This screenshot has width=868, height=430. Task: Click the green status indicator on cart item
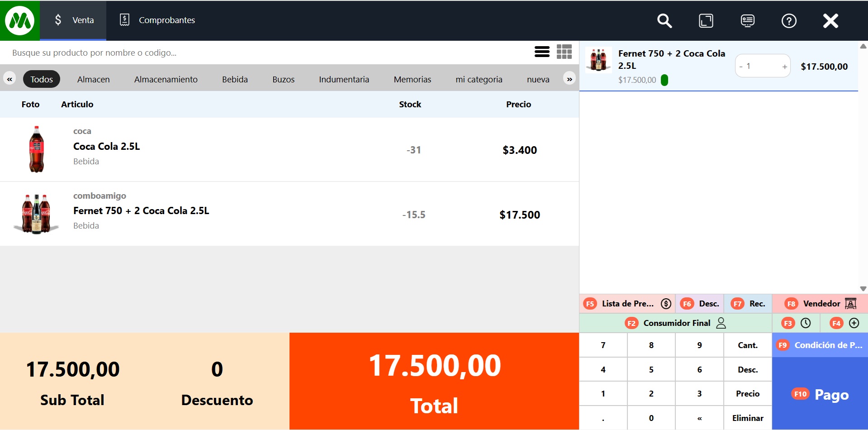point(664,80)
